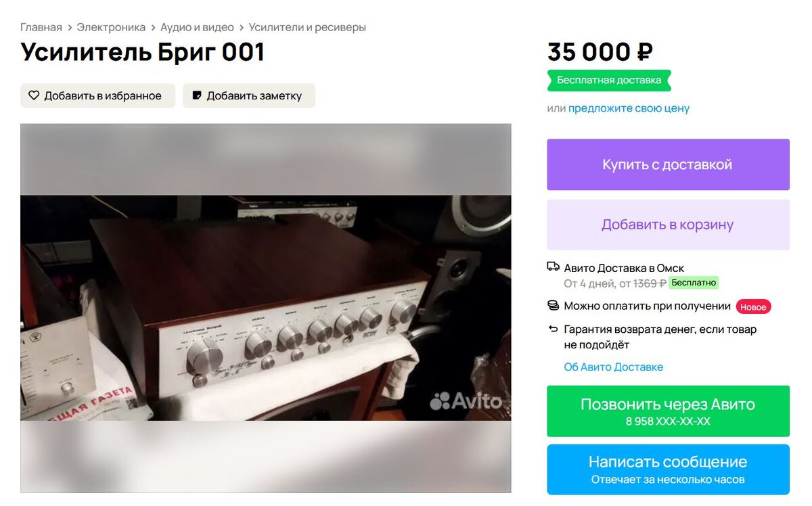The image size is (812, 506).
Task: Click the Написать сообщение button
Action: (668, 469)
